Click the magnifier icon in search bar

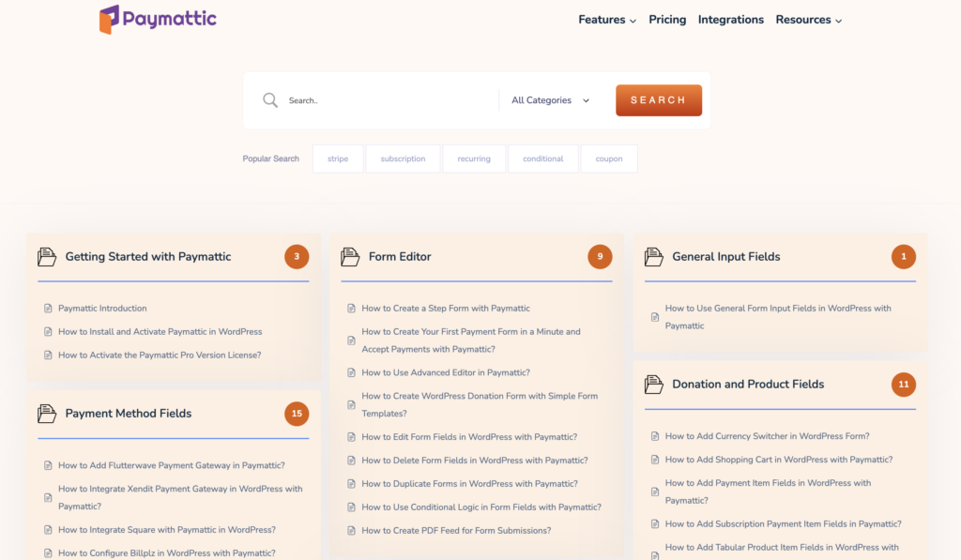click(270, 100)
